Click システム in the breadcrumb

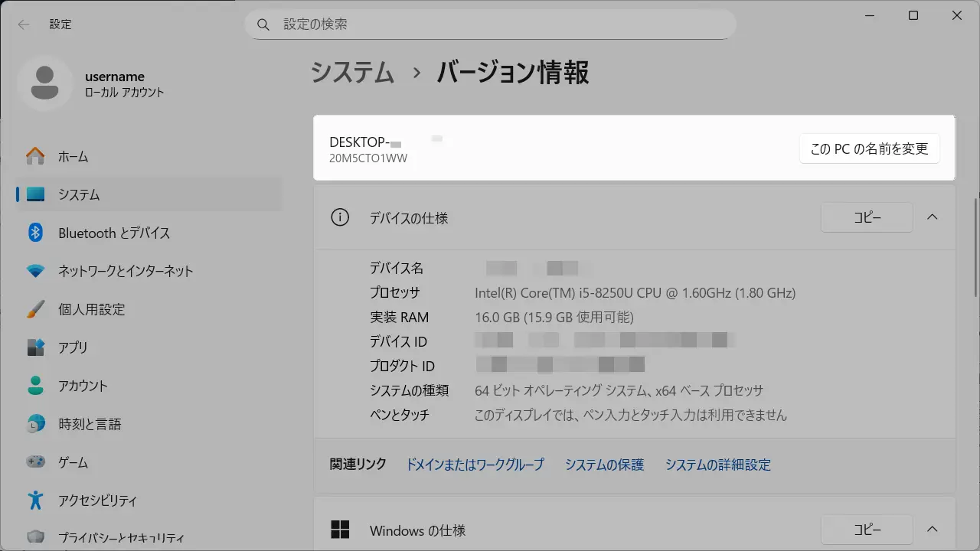coord(353,73)
